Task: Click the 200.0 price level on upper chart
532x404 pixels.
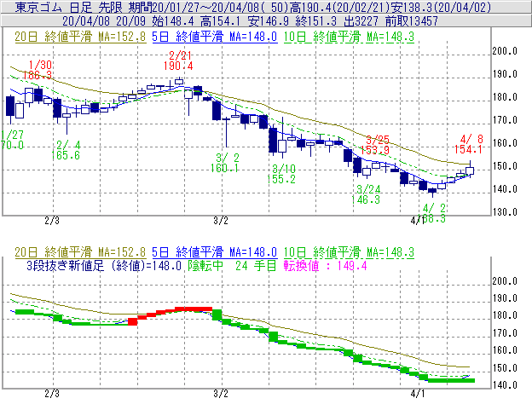Action: coord(505,51)
